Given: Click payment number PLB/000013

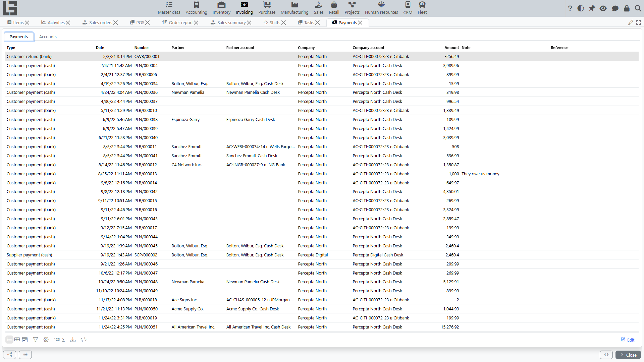Looking at the screenshot, I should click(146, 174).
